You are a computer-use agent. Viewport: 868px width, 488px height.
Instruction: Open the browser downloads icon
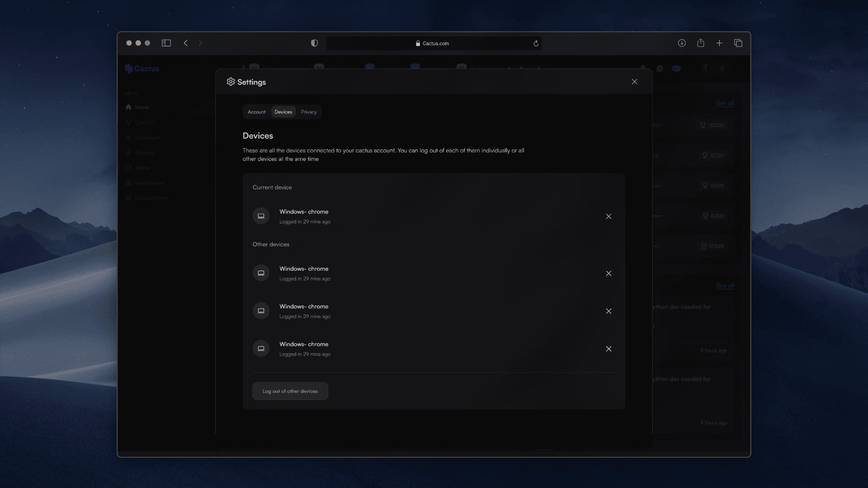click(682, 43)
